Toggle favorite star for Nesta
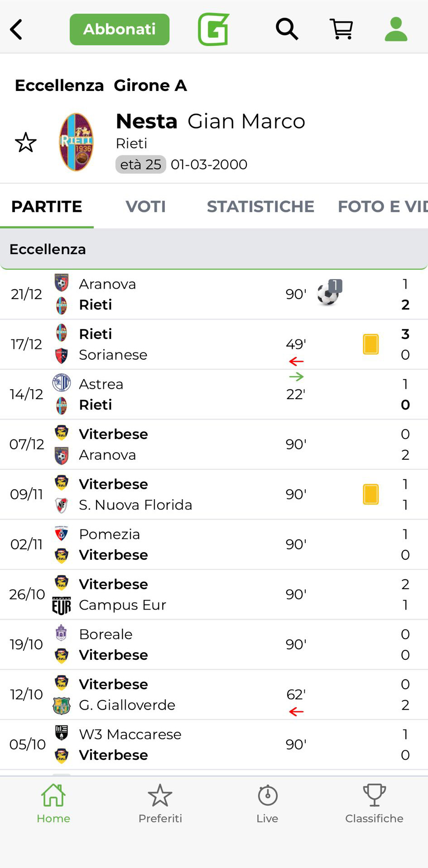 coord(26,143)
